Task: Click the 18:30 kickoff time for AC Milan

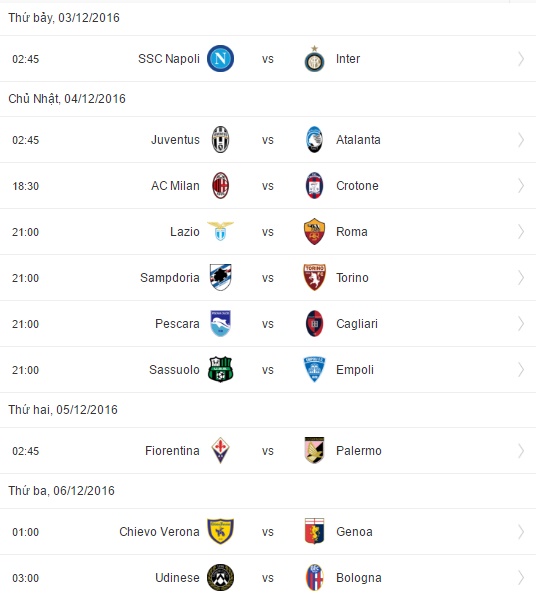Action: [x=26, y=186]
